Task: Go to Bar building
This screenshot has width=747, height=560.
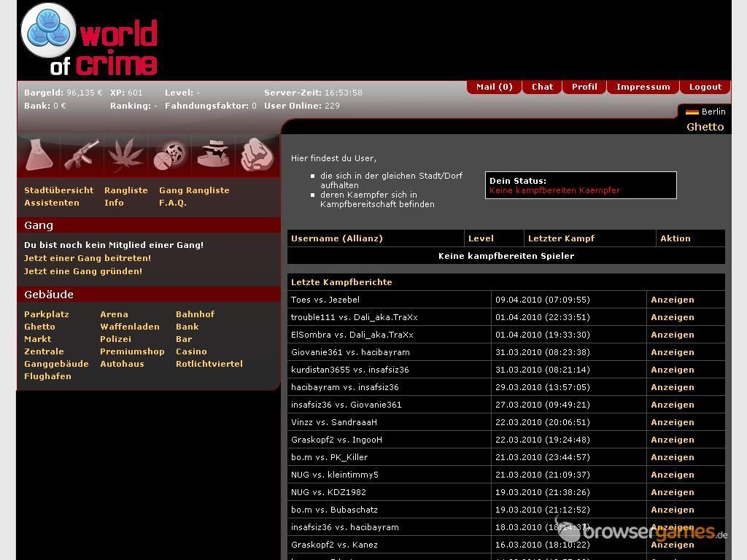Action: click(184, 339)
